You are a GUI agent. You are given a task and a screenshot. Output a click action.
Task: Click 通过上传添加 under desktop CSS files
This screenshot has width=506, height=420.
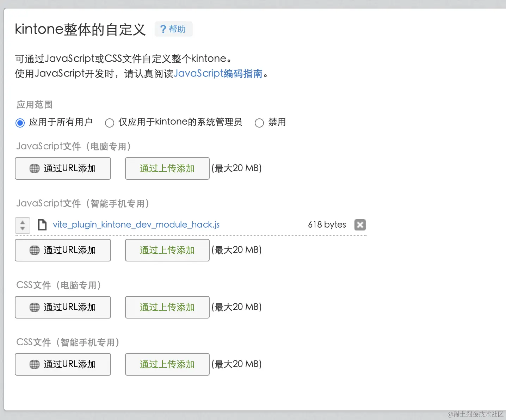coord(167,307)
